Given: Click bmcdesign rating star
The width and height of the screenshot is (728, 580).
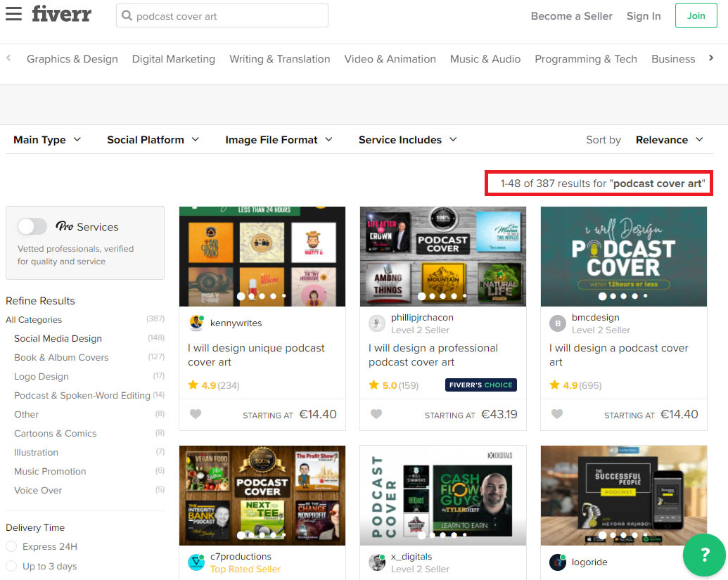Looking at the screenshot, I should tap(554, 385).
